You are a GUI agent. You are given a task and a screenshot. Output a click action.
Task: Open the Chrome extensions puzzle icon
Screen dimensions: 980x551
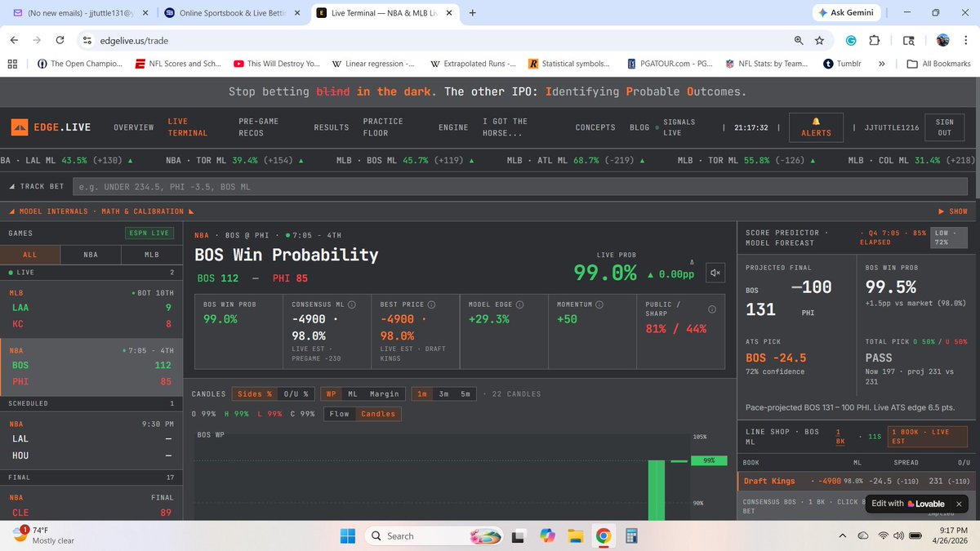(x=874, y=40)
